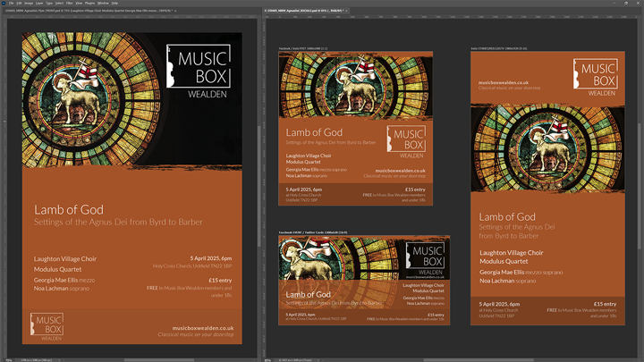Click the zoom percentage field of the flyer document
Viewport: 644px width, 362px height.
pos(9,360)
